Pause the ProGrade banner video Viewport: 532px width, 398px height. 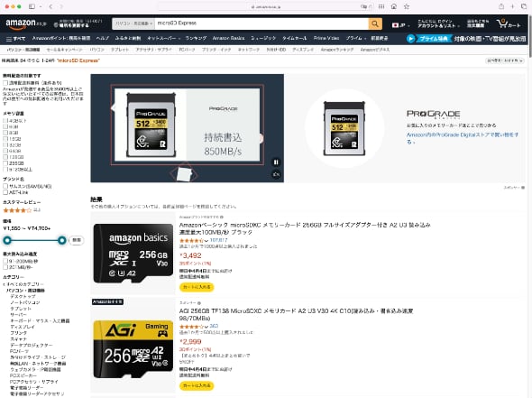(276, 162)
